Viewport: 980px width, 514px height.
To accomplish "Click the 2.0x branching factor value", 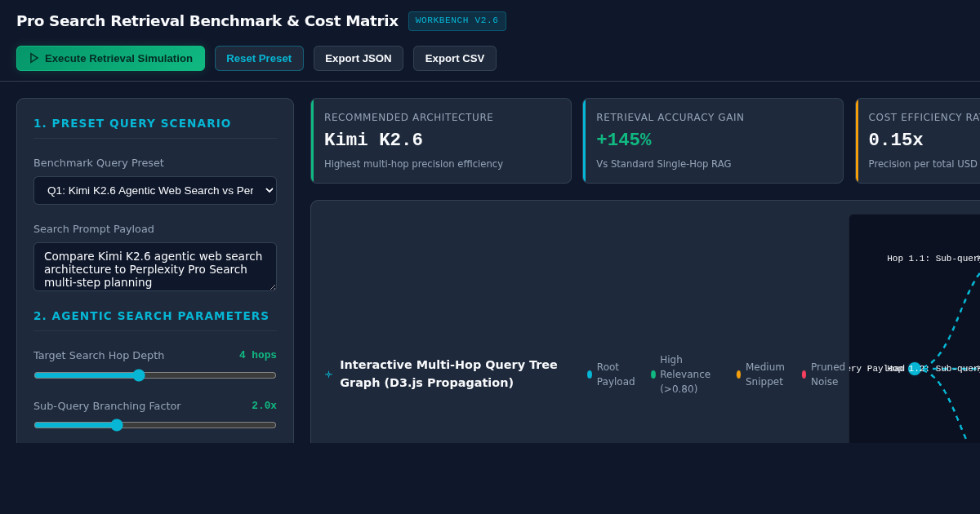I will tap(264, 405).
